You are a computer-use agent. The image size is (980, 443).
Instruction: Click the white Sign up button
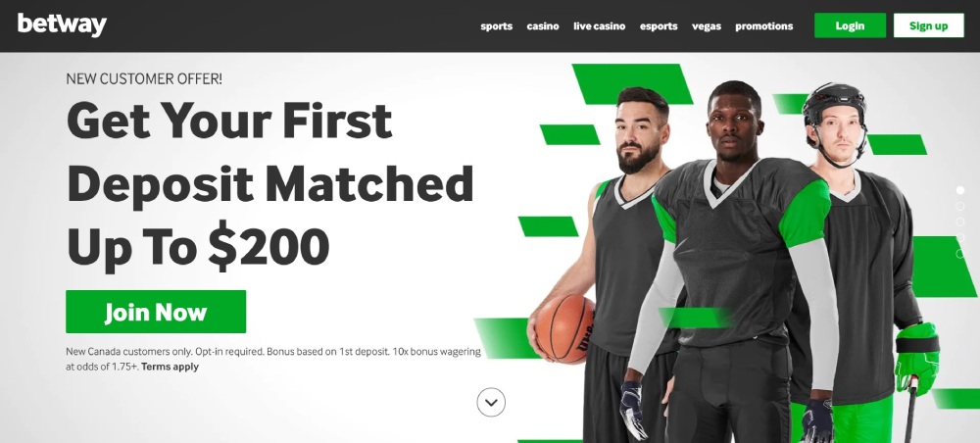point(928,25)
